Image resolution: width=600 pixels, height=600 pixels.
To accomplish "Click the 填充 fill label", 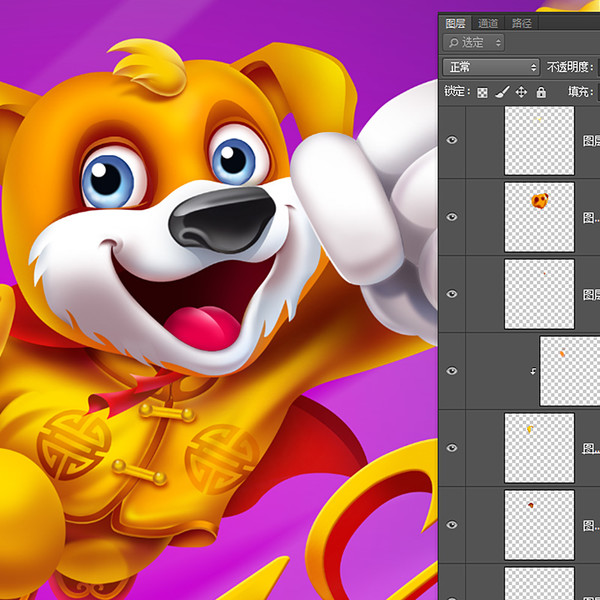I will click(x=580, y=92).
